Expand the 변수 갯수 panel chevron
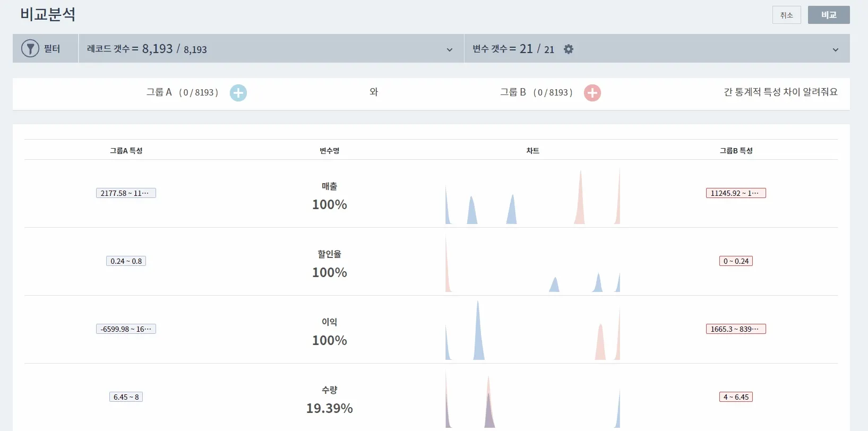This screenshot has height=431, width=868. click(x=836, y=50)
